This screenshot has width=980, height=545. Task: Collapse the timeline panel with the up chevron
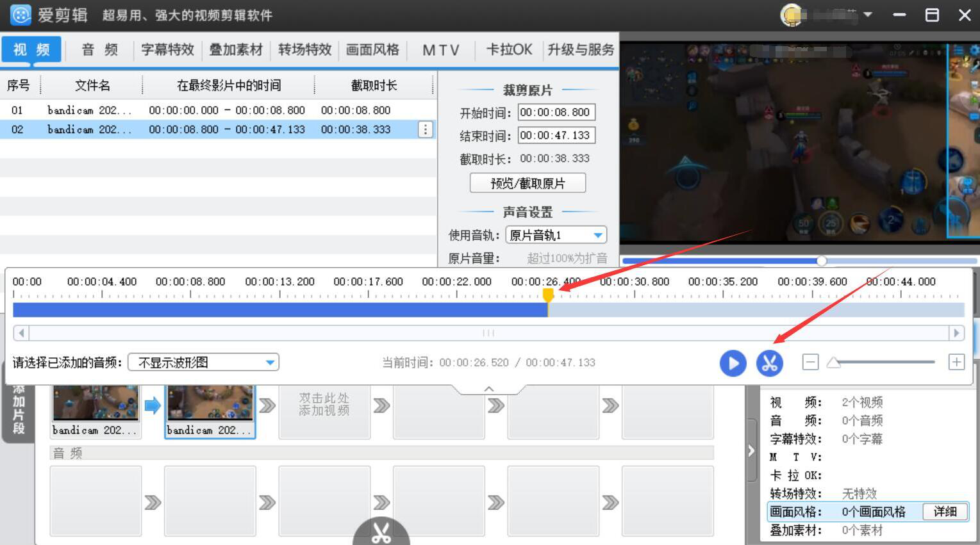[x=489, y=389]
